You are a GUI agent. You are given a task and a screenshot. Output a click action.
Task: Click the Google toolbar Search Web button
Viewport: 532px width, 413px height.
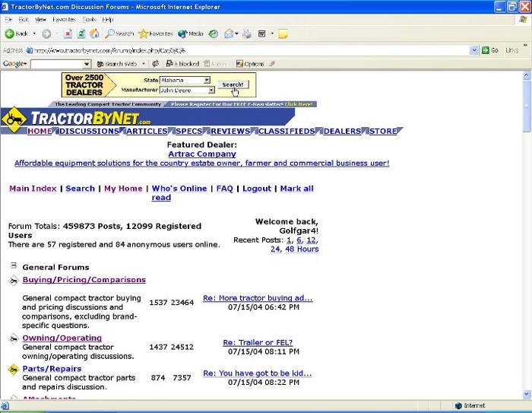coord(117,64)
